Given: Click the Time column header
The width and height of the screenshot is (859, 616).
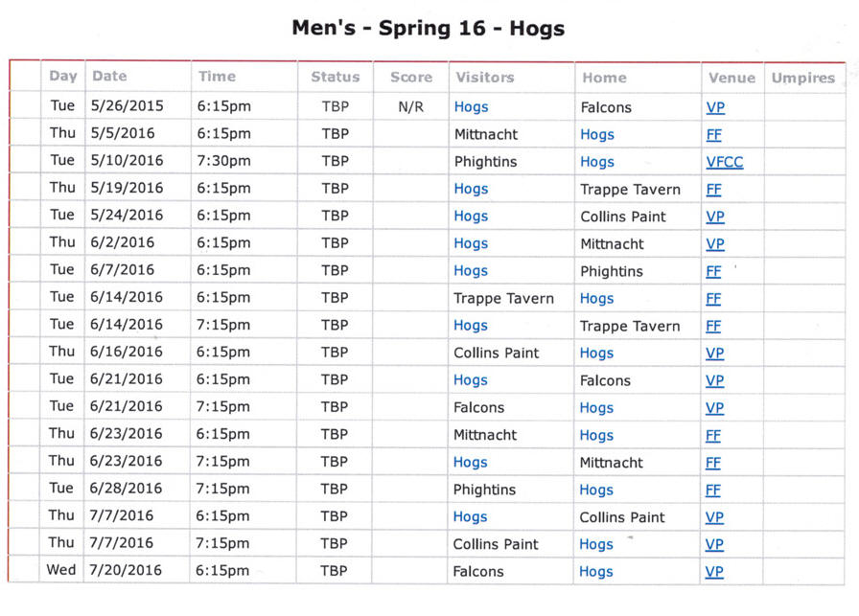Looking at the screenshot, I should [217, 77].
